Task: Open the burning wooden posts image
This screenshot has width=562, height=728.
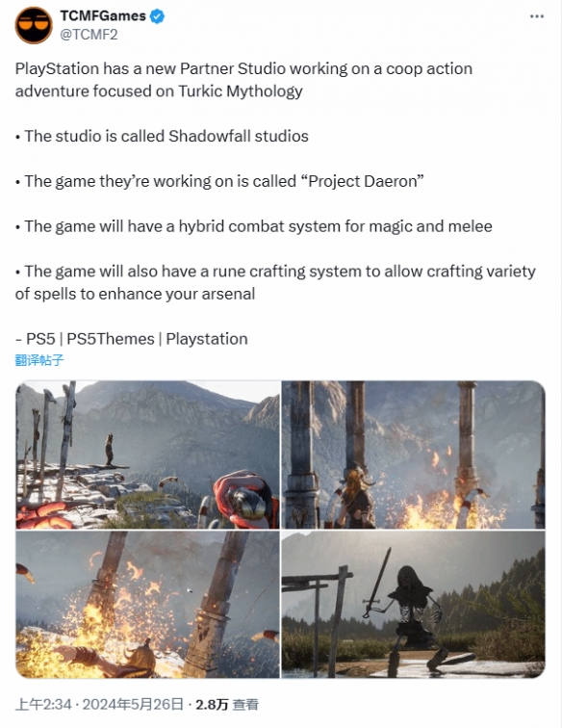Action: [147, 605]
